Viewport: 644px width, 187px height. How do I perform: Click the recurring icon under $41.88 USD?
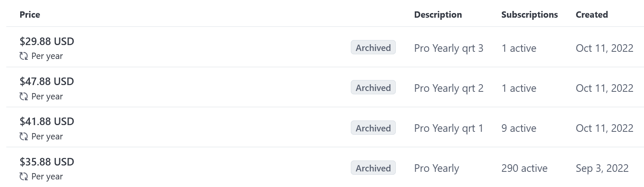24,136
